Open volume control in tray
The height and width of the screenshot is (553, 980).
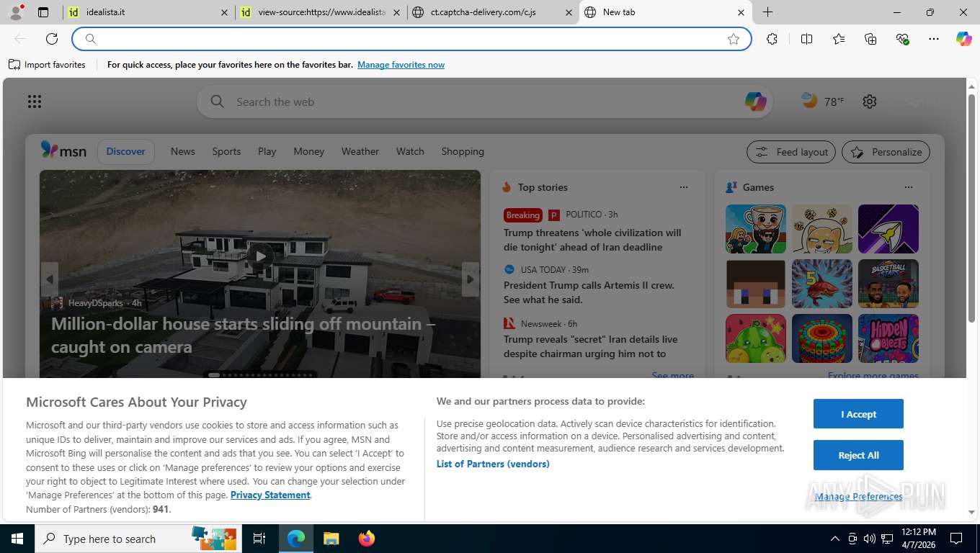click(x=870, y=539)
